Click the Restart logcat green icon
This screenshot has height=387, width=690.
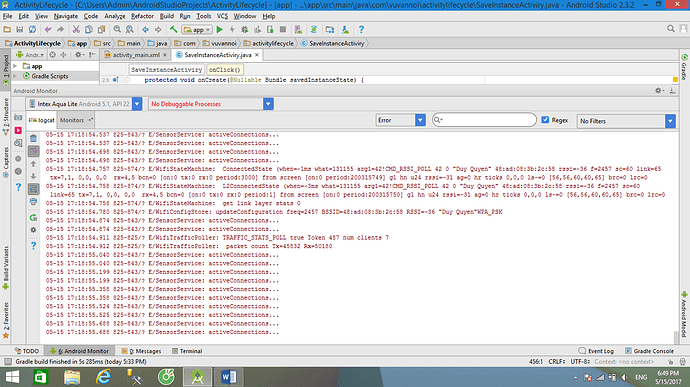click(33, 217)
